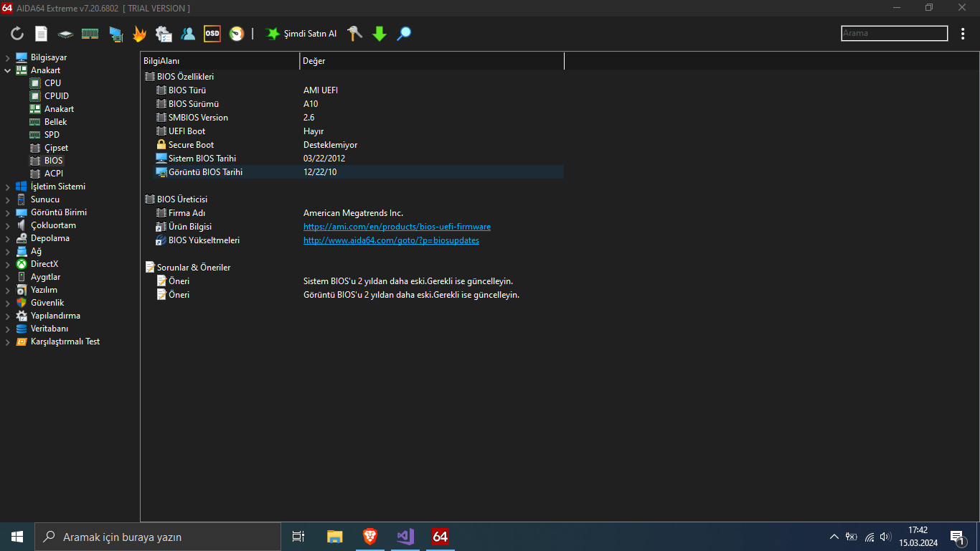
Task: Click the taskbar search box
Action: pos(158,537)
